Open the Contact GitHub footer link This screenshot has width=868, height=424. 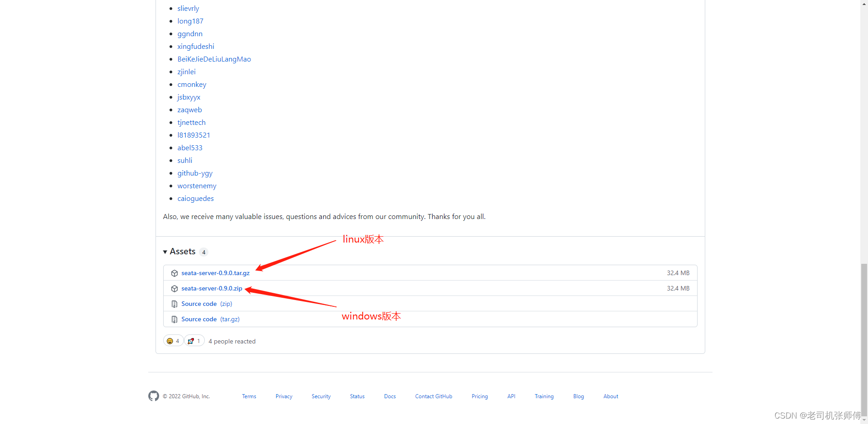coord(434,396)
